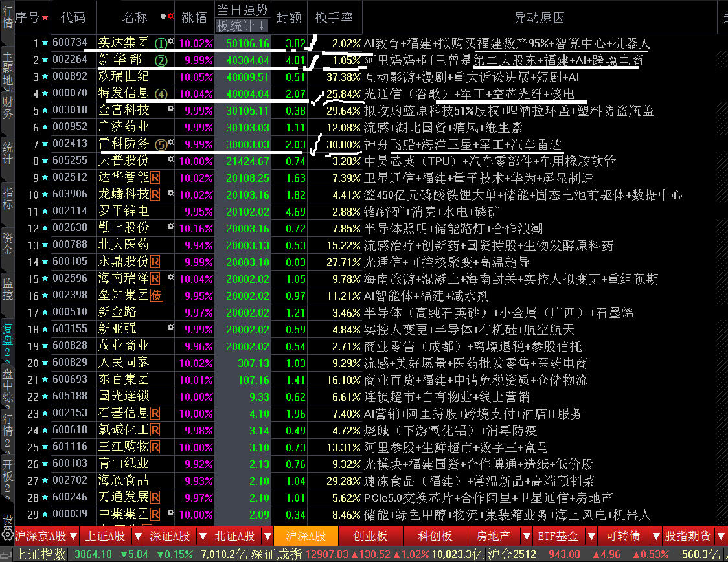Click the info marker icon on 新亚强 row

(170, 327)
